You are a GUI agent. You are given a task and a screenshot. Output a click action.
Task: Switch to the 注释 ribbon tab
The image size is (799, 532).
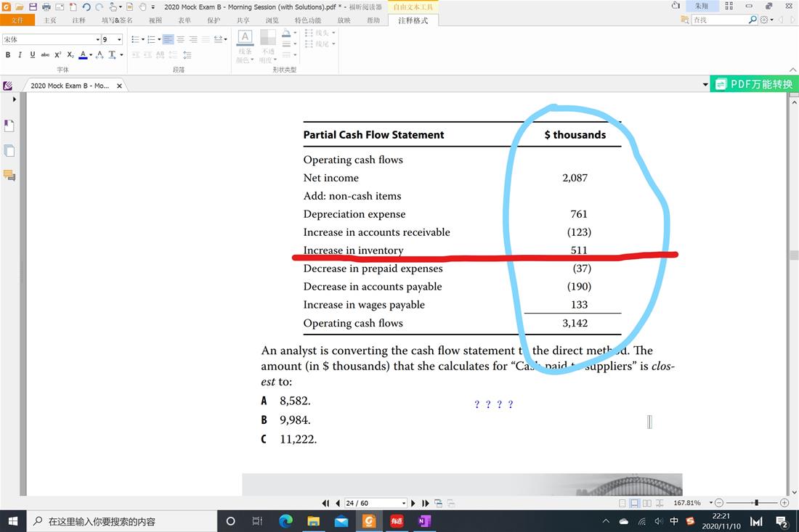78,20
